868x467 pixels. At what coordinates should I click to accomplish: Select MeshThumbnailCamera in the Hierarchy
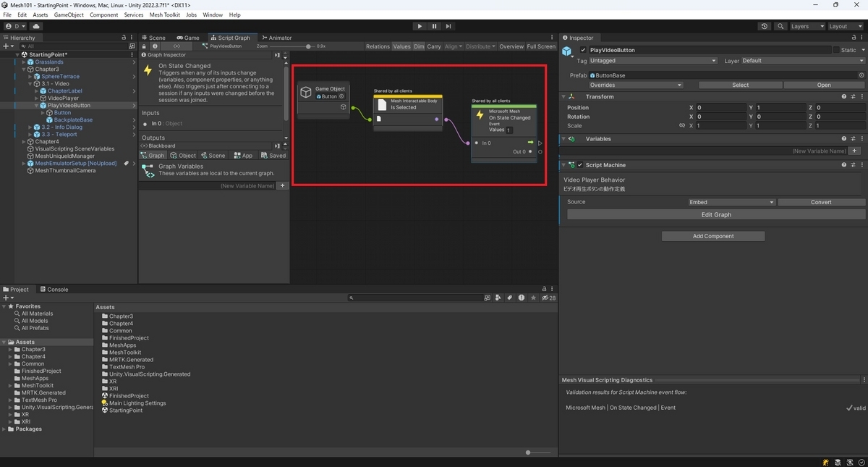click(65, 170)
